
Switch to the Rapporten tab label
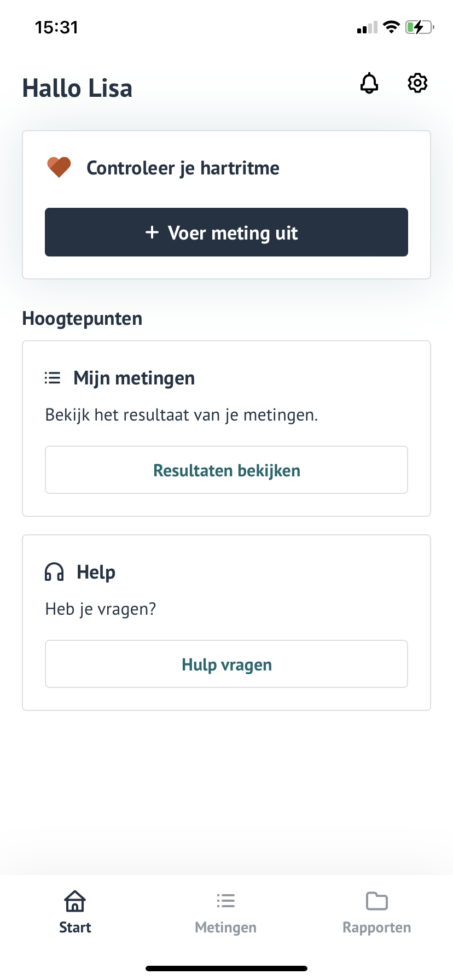pos(376,927)
